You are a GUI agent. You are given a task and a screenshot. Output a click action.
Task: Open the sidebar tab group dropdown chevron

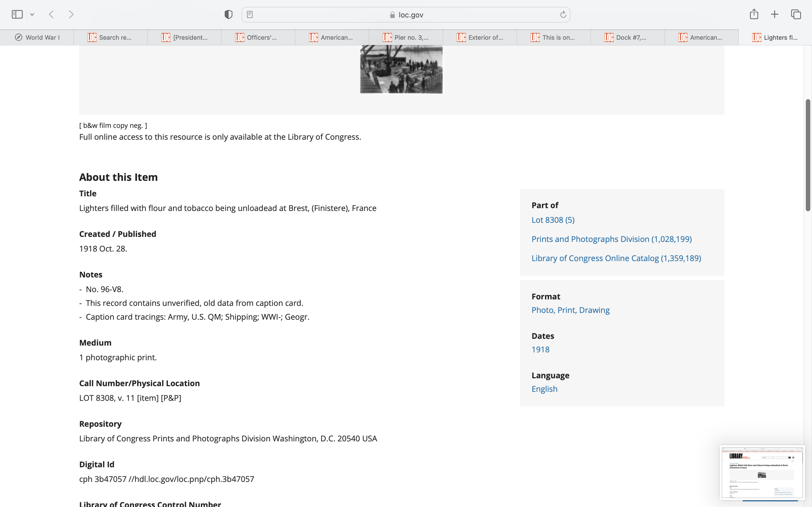pos(32,14)
